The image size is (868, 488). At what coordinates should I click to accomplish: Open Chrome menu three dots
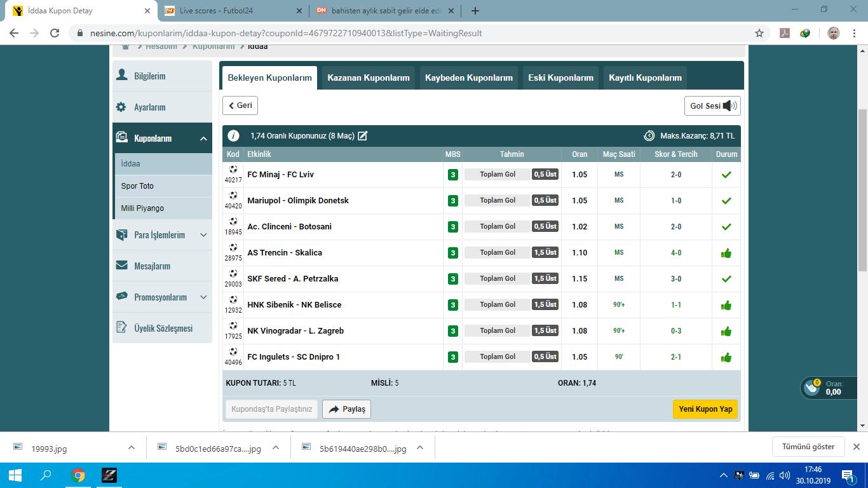[x=855, y=33]
